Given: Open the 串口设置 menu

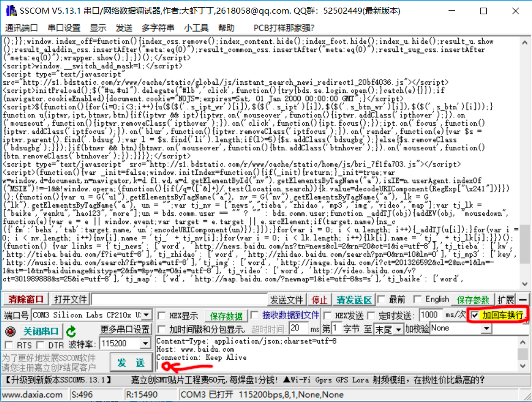Looking at the screenshot, I should 64,28.
